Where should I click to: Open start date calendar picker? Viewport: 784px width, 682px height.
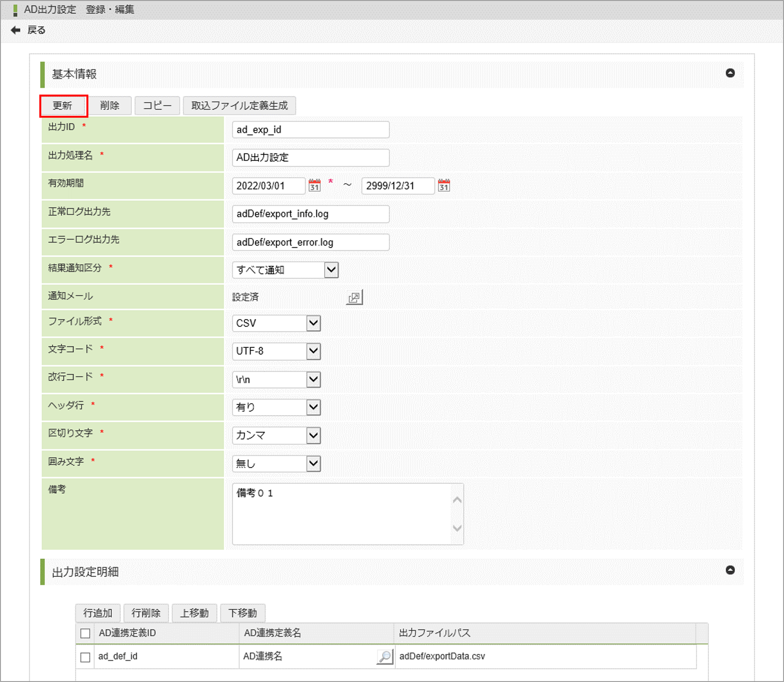point(314,185)
